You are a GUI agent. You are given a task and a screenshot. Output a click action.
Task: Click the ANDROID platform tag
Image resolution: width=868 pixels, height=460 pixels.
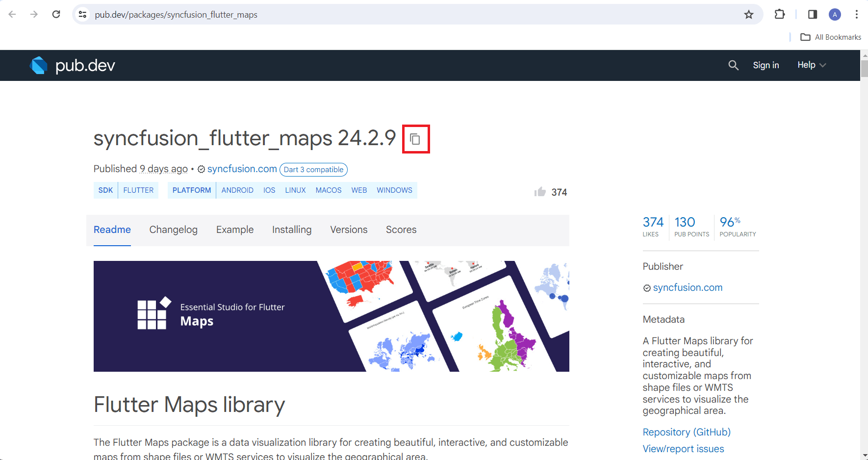(x=237, y=190)
